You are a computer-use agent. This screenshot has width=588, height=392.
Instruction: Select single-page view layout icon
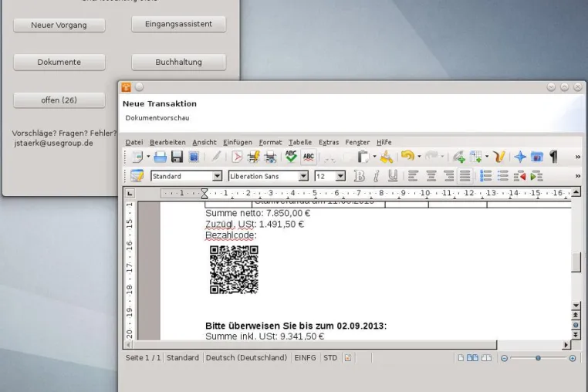point(461,358)
